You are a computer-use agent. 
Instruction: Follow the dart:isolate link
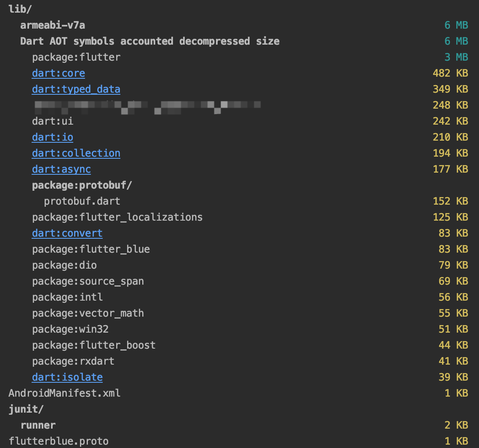coord(67,377)
